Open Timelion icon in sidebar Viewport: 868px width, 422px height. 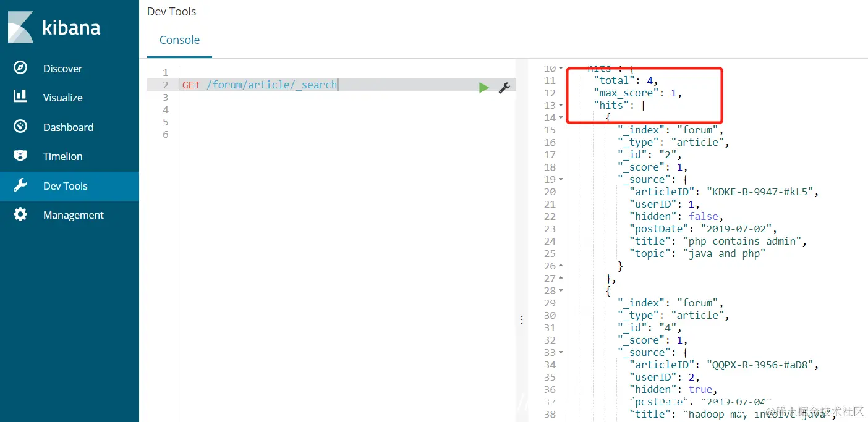coord(20,156)
